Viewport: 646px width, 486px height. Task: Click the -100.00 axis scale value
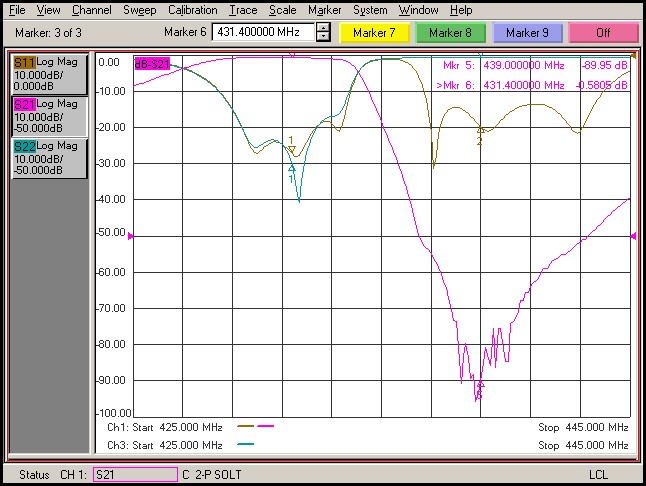point(114,413)
